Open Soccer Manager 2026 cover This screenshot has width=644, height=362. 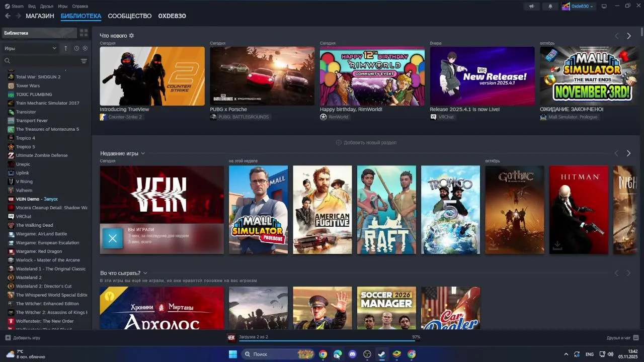tap(386, 308)
